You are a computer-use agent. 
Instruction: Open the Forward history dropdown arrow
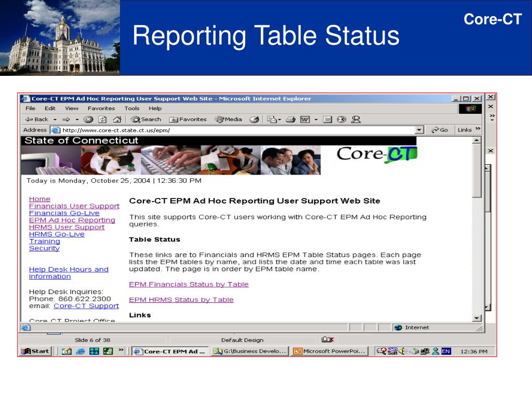coord(77,119)
